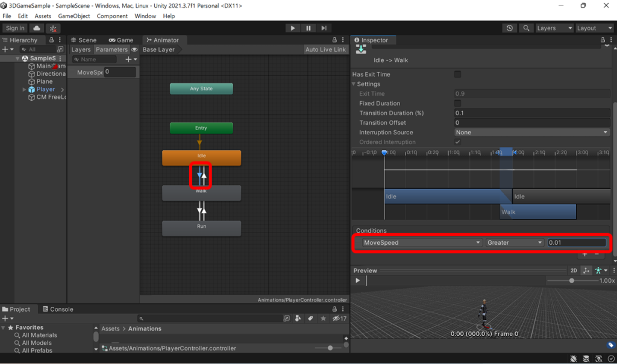This screenshot has width=617, height=364.
Task: Click the Step frame button
Action: point(324,28)
